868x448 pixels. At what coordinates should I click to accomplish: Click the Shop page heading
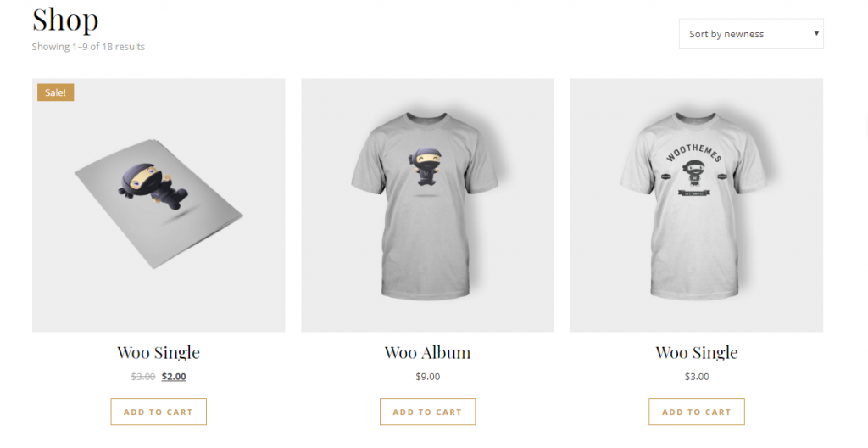[65, 20]
